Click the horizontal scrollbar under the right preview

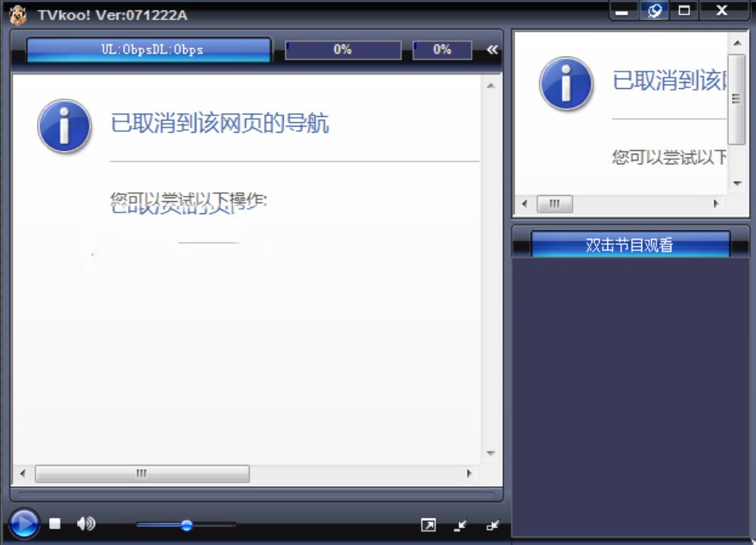click(555, 204)
